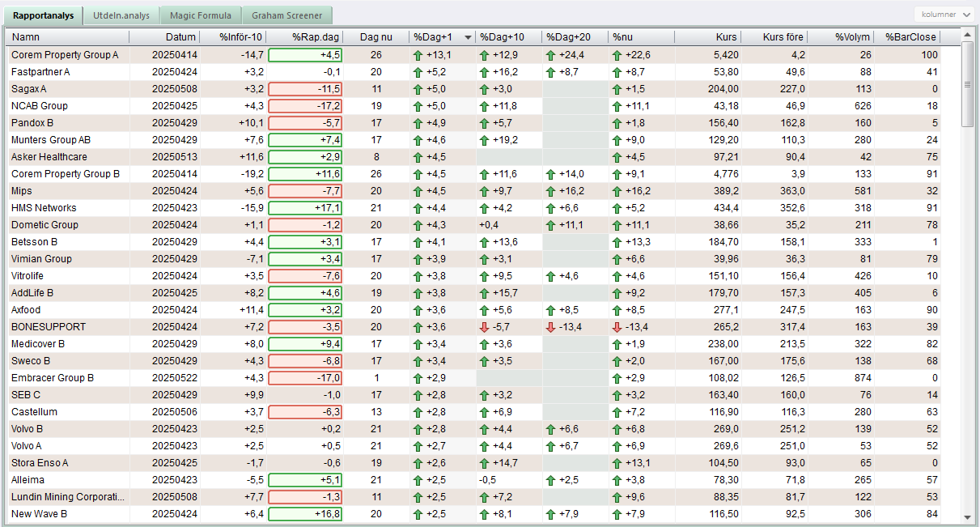Image resolution: width=980 pixels, height=527 pixels.
Task: Click the 874 %Volym value for Embracer Group B
Action: pyautogui.click(x=863, y=378)
